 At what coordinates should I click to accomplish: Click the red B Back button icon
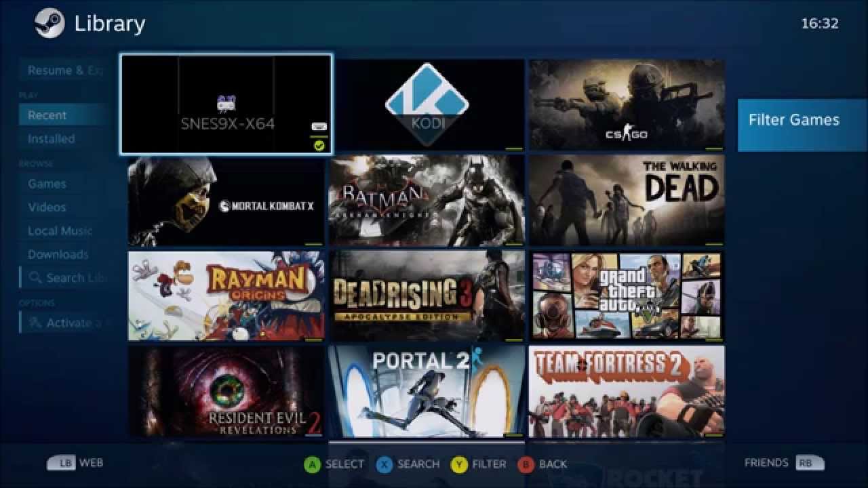(x=525, y=464)
